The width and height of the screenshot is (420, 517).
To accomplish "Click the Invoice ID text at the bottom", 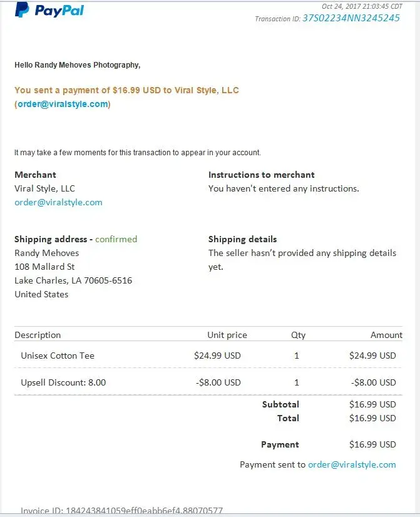I will click(x=121, y=511).
